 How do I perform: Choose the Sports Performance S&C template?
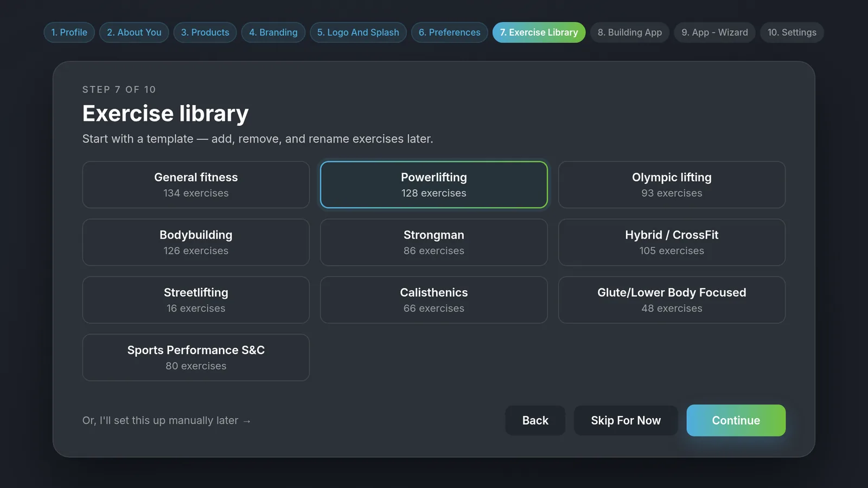coord(196,357)
